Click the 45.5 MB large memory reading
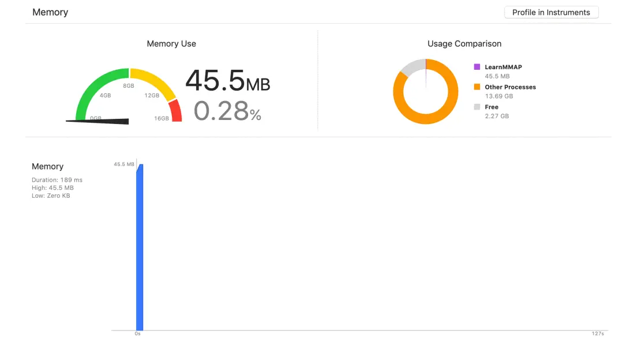The image size is (623, 364). pyautogui.click(x=227, y=81)
